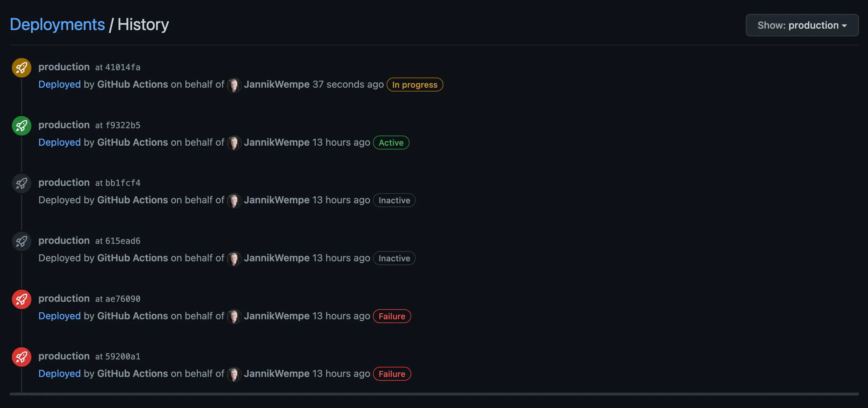This screenshot has height=408, width=868.
Task: Click the gray rocket icon next to bb1fcf4
Action: 21,183
